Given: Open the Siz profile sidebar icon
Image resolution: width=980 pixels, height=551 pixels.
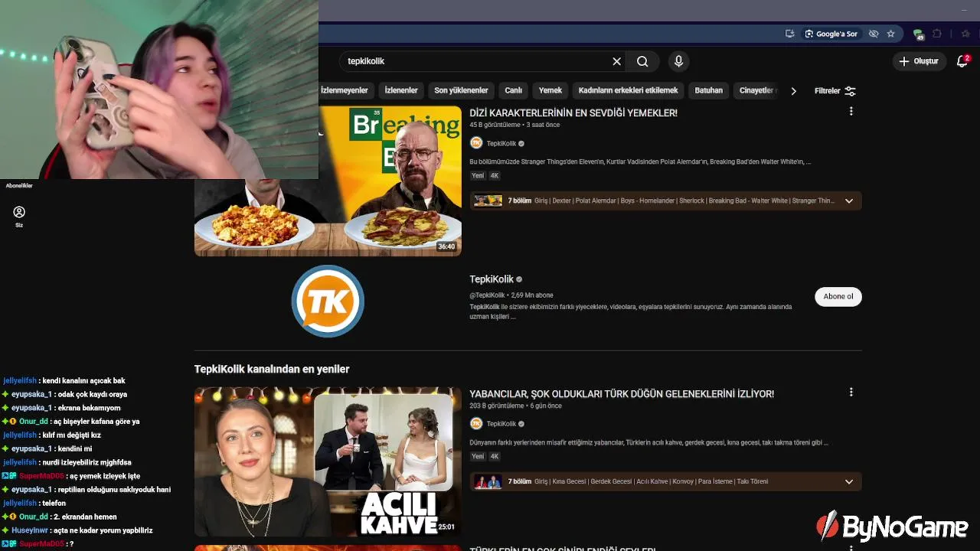Looking at the screenshot, I should point(19,216).
